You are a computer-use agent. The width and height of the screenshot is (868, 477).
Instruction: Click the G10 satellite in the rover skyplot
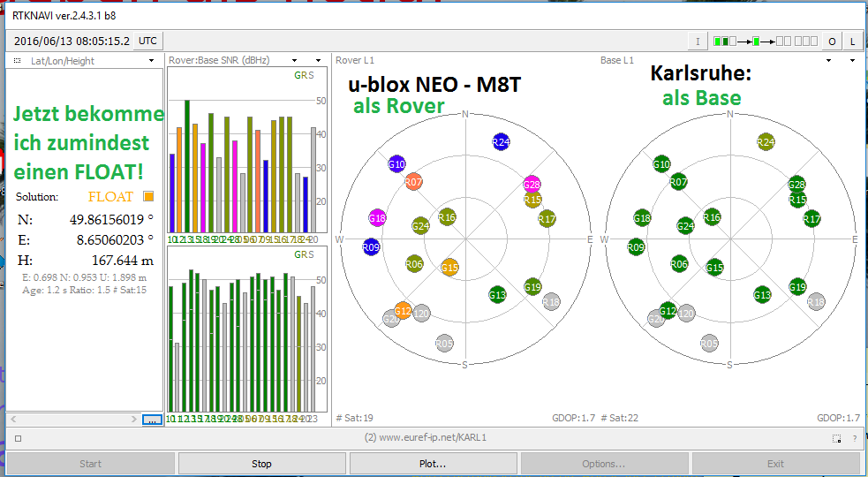[396, 163]
